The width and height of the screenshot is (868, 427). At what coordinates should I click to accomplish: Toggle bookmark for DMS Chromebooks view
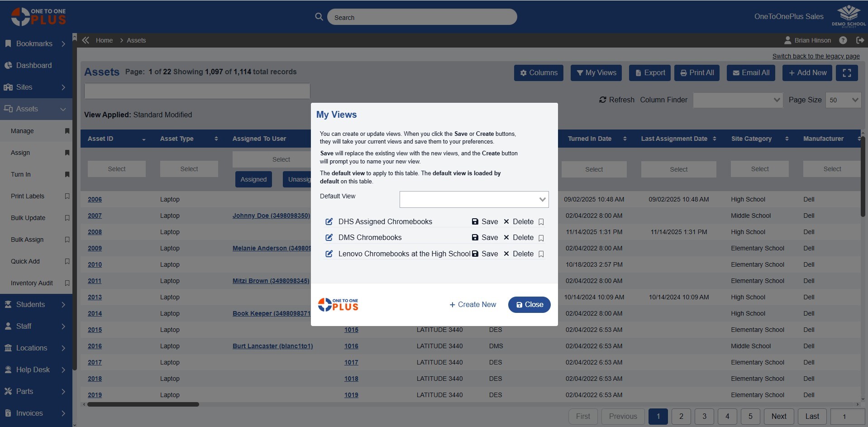(x=541, y=238)
